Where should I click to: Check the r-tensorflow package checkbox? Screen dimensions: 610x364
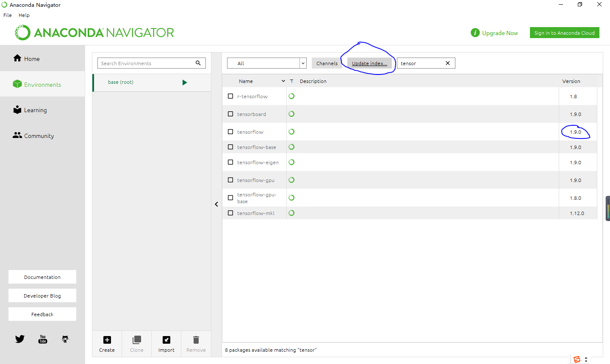pyautogui.click(x=230, y=96)
